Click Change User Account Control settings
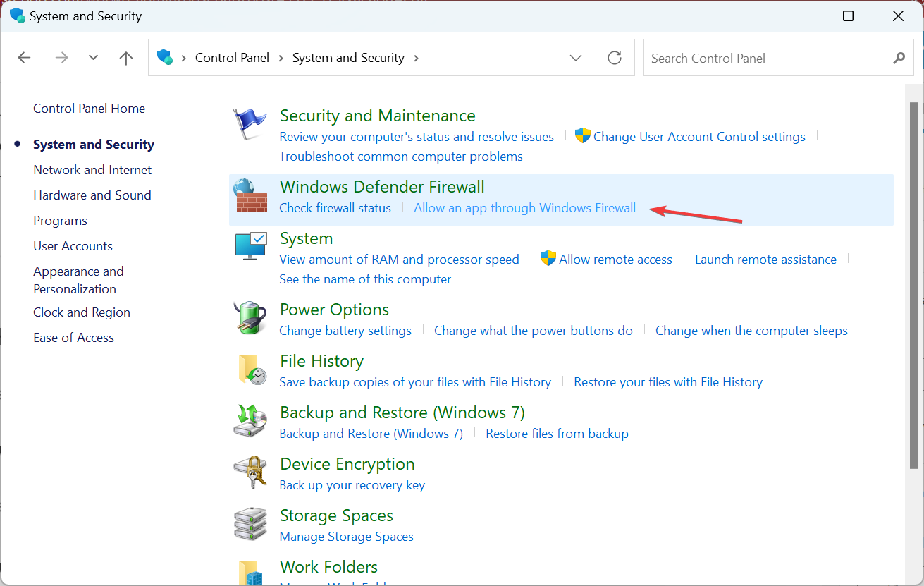The width and height of the screenshot is (924, 586). (x=699, y=136)
